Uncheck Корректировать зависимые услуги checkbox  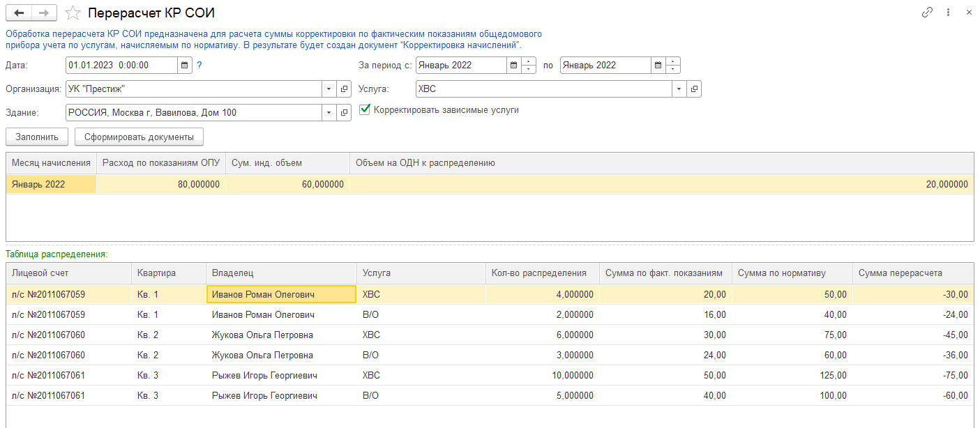coord(364,110)
